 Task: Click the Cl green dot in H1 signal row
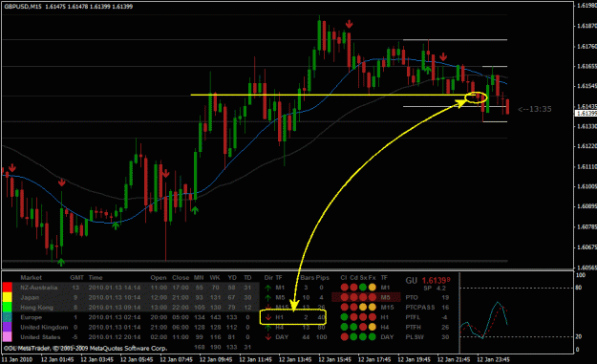click(344, 317)
